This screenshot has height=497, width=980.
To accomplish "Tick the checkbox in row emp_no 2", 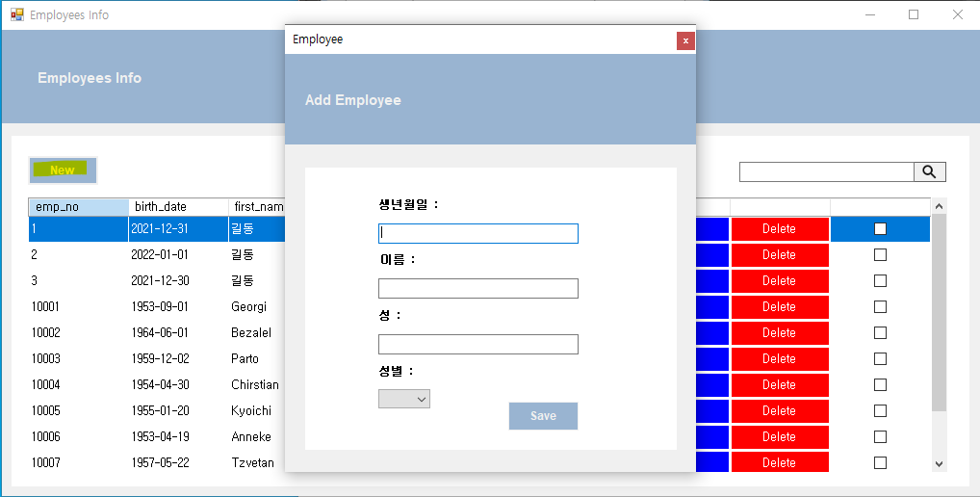I will point(880,255).
